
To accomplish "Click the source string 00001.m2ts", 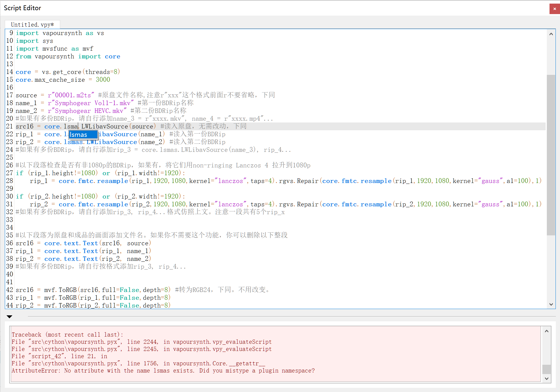I will (71, 95).
